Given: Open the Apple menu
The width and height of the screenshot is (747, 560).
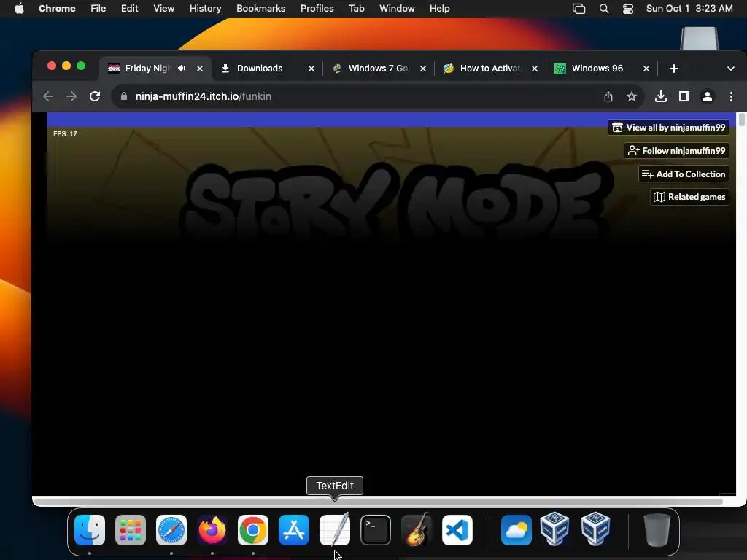Looking at the screenshot, I should (19, 9).
